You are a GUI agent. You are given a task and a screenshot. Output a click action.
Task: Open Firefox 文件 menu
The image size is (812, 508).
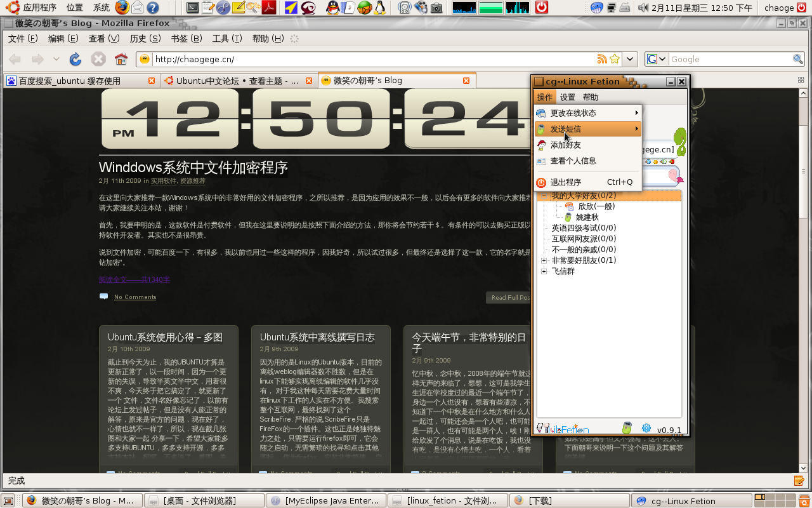click(23, 39)
